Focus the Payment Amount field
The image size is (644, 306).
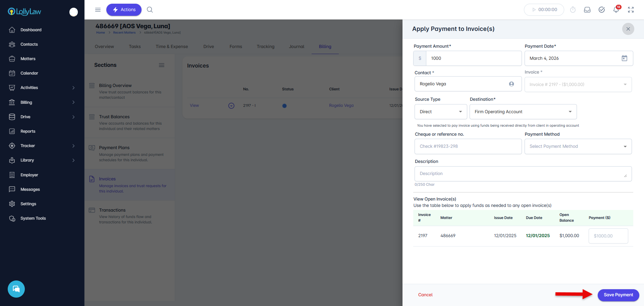pos(474,58)
